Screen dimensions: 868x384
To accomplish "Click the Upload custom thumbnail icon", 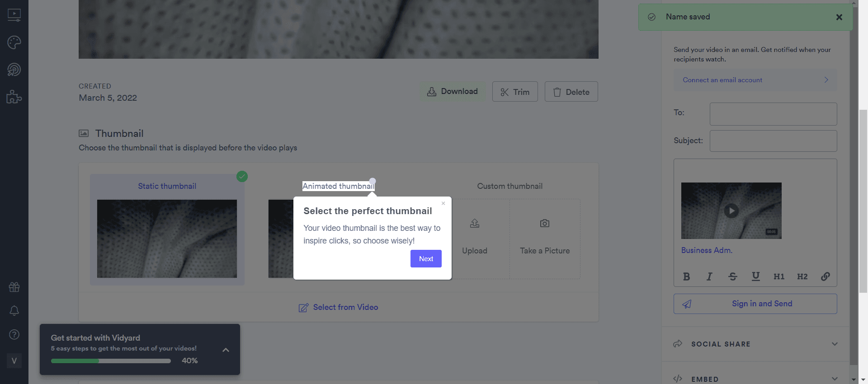I will (475, 223).
